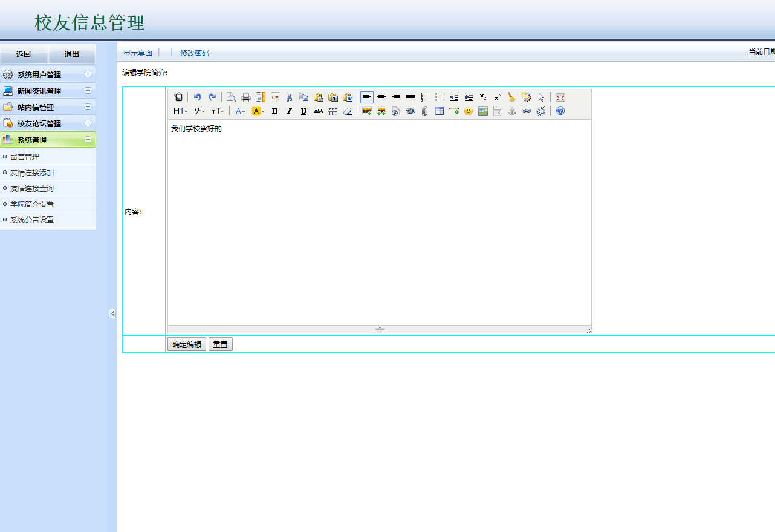Open editor help with question mark icon
This screenshot has height=532, width=775.
click(x=560, y=111)
